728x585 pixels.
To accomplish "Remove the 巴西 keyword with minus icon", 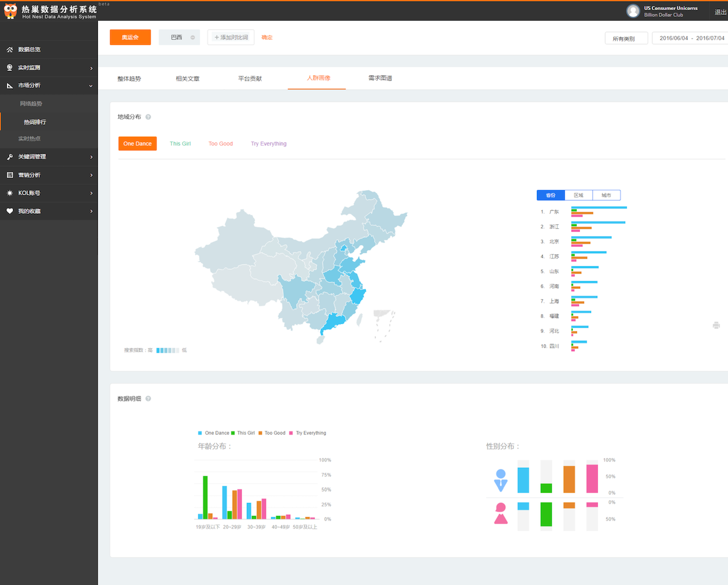I will tap(193, 38).
